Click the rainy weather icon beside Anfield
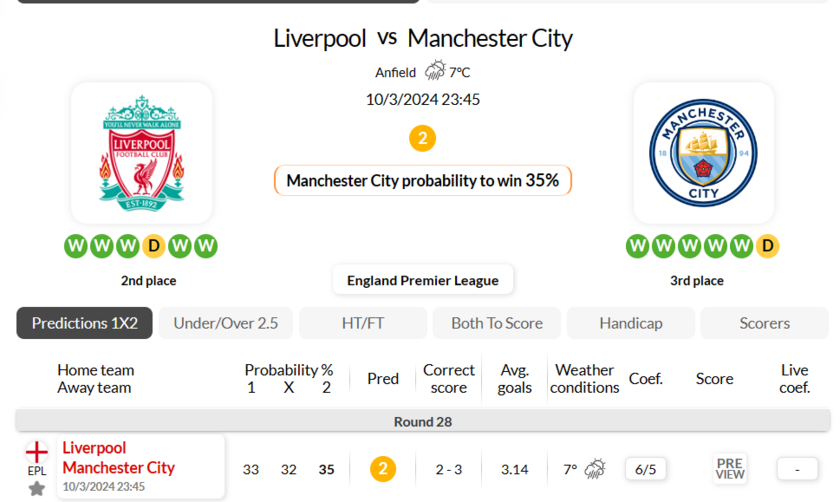The image size is (840, 502). pyautogui.click(x=435, y=71)
